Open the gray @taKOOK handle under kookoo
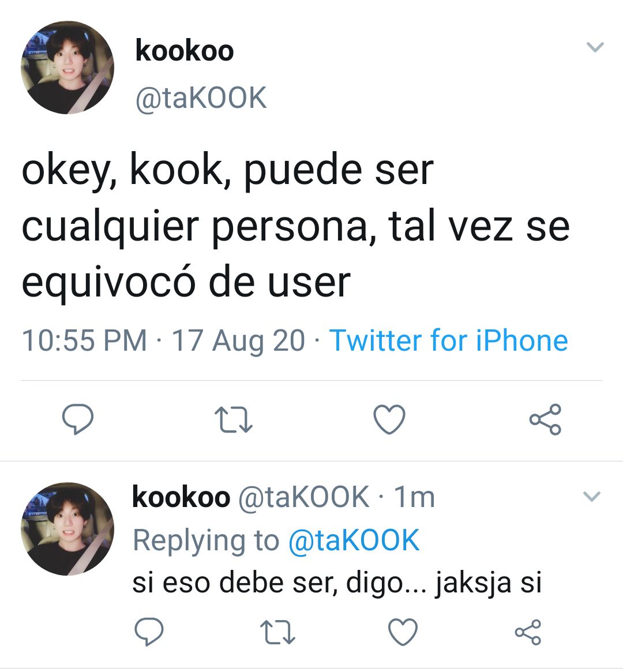This screenshot has width=623, height=672. click(201, 99)
